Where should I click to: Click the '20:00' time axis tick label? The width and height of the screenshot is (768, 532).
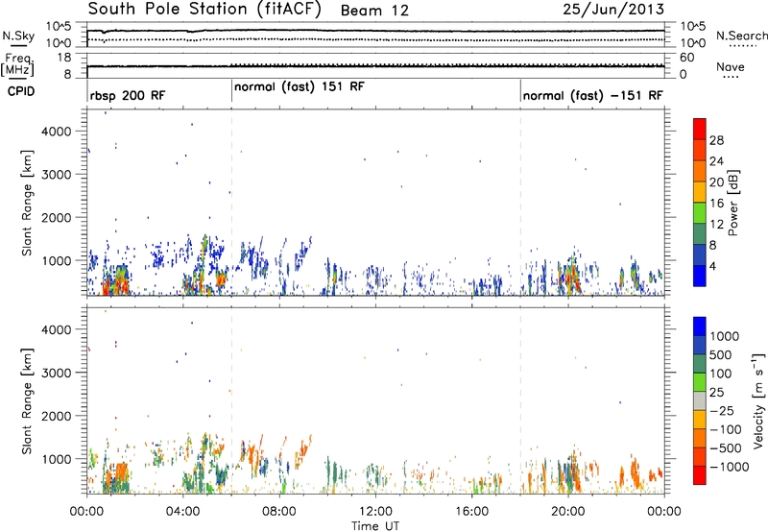pos(567,512)
